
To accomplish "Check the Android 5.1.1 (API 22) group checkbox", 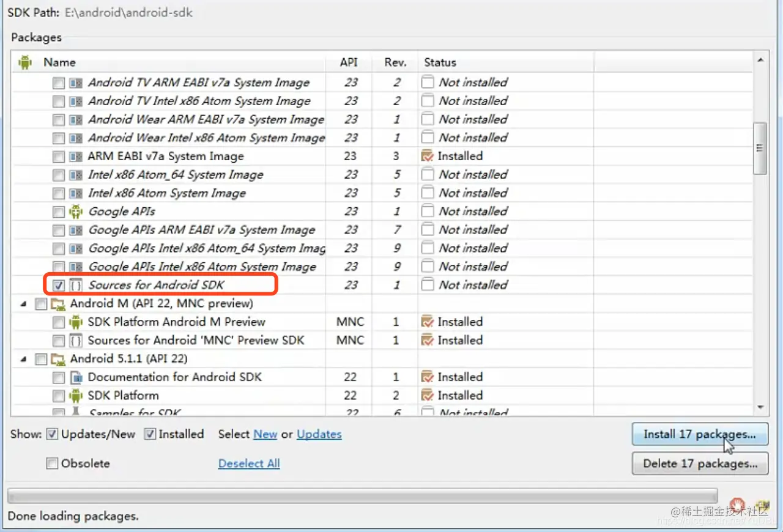I will point(41,359).
